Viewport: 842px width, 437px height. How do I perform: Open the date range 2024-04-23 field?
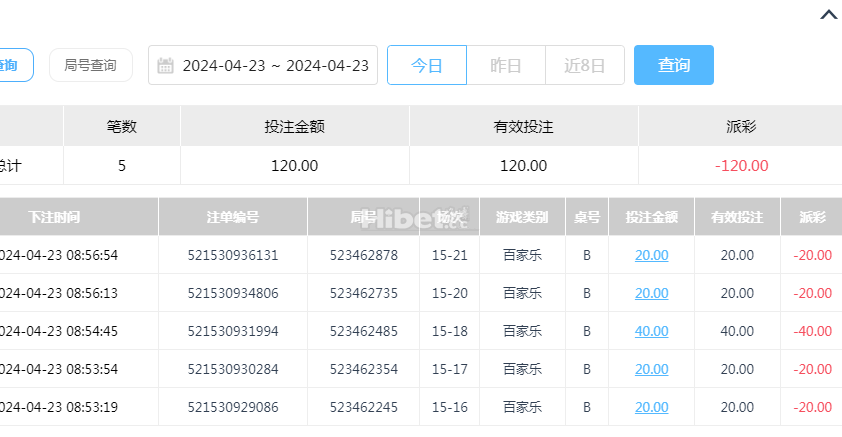pyautogui.click(x=263, y=65)
